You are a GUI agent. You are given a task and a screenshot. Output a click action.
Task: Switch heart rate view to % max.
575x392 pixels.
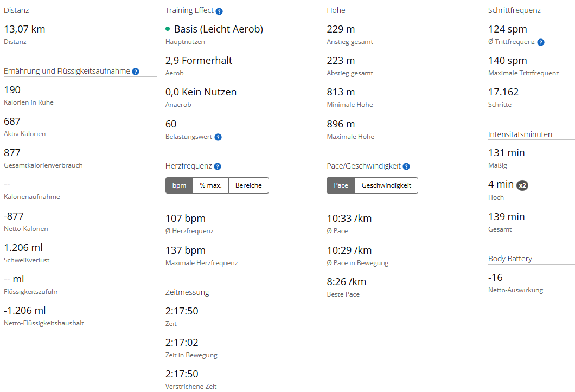(x=211, y=185)
